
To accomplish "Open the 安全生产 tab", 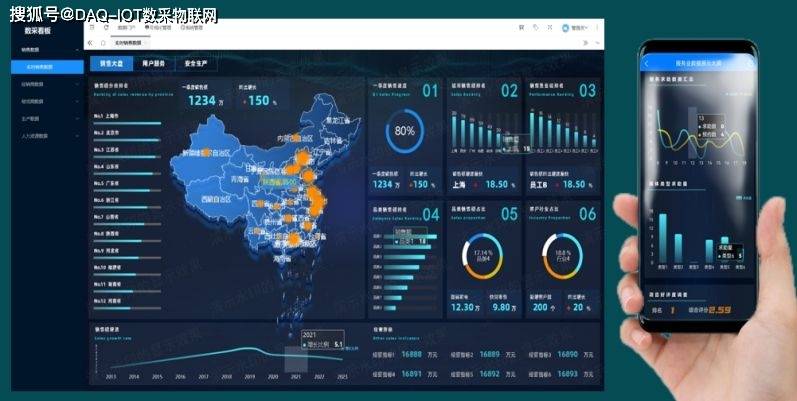I will tap(197, 63).
